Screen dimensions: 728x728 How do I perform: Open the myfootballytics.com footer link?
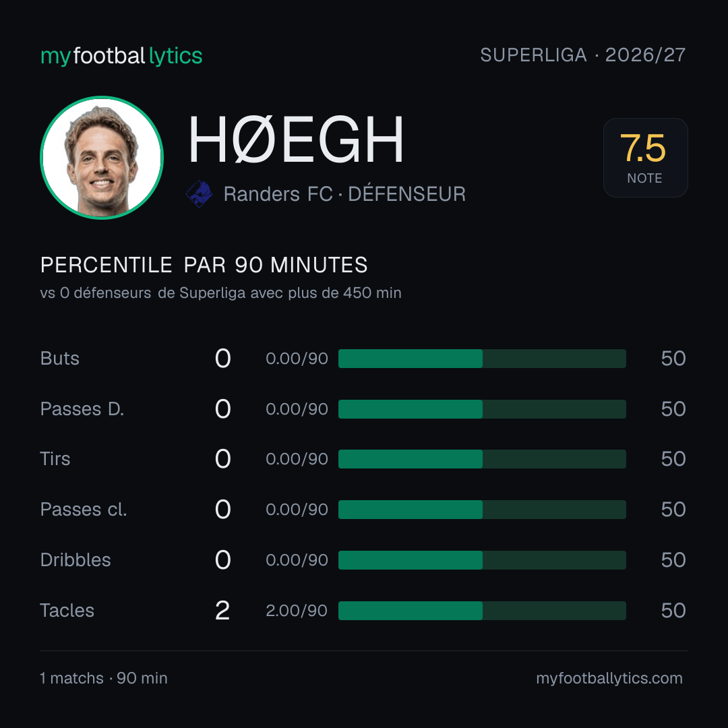[609, 678]
